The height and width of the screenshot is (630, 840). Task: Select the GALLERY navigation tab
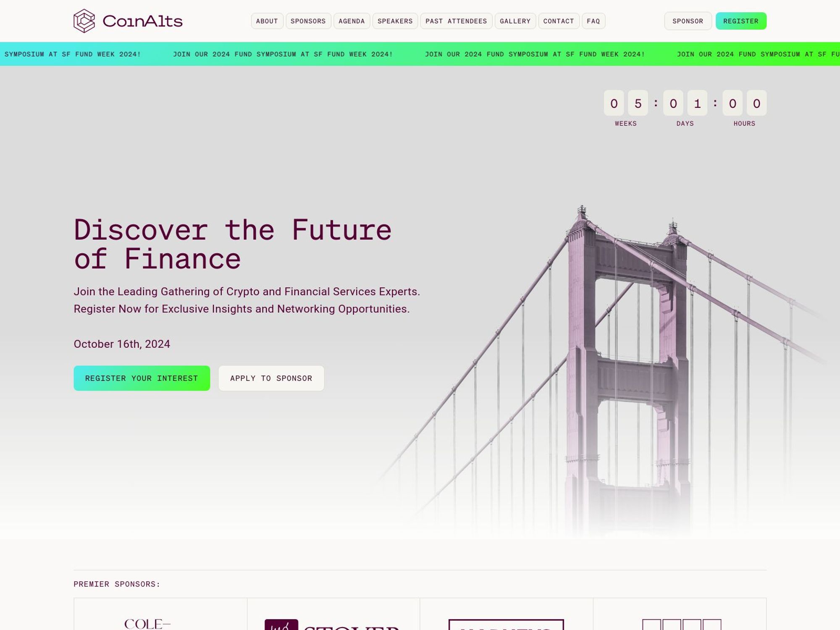(x=515, y=21)
